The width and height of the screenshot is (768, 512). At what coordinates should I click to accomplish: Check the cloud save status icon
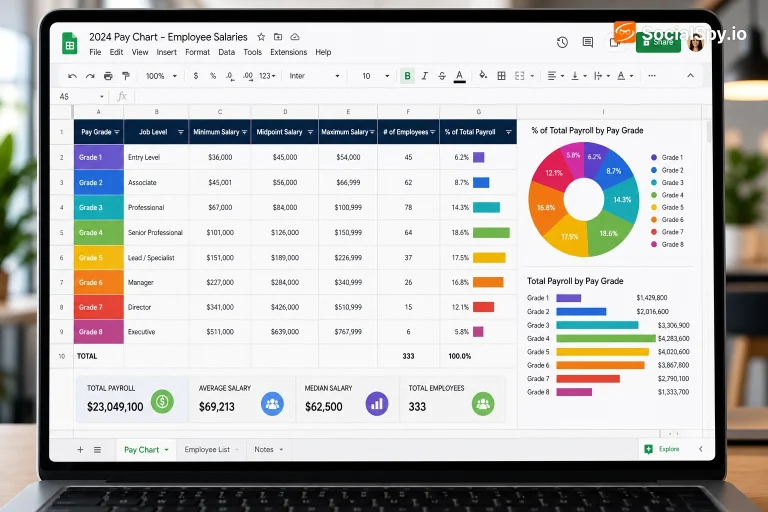295,37
